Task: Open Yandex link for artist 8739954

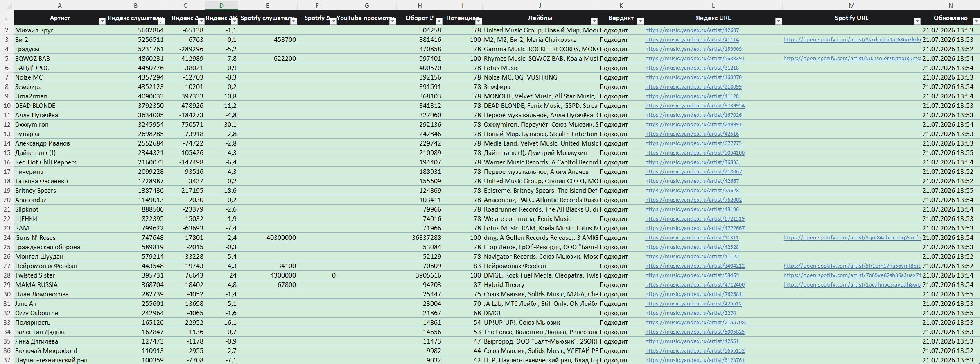Action: [x=695, y=105]
